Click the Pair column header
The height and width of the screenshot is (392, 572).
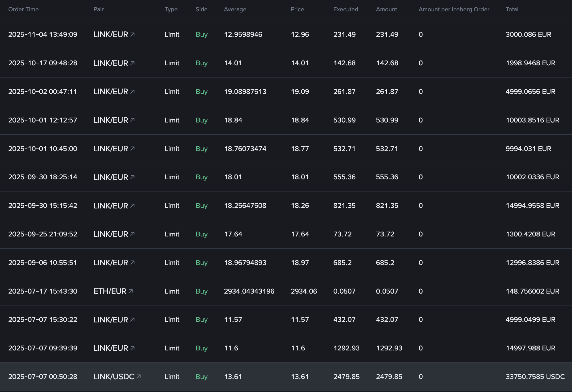99,9
